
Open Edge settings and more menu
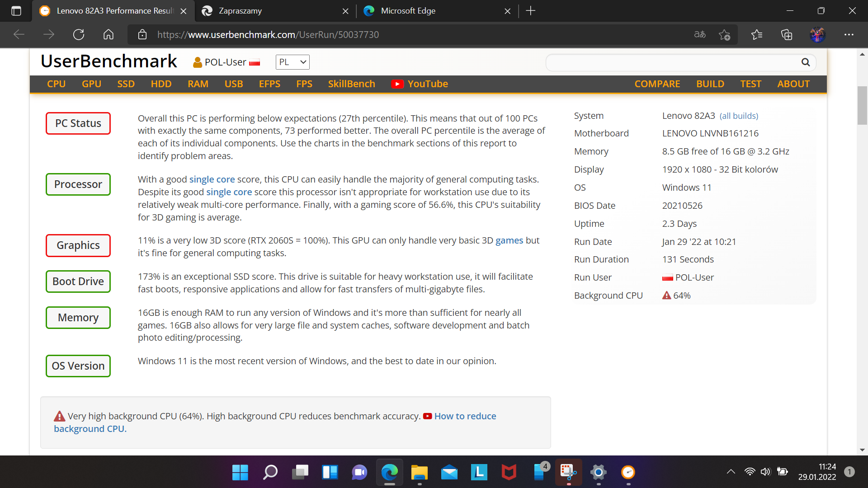849,34
